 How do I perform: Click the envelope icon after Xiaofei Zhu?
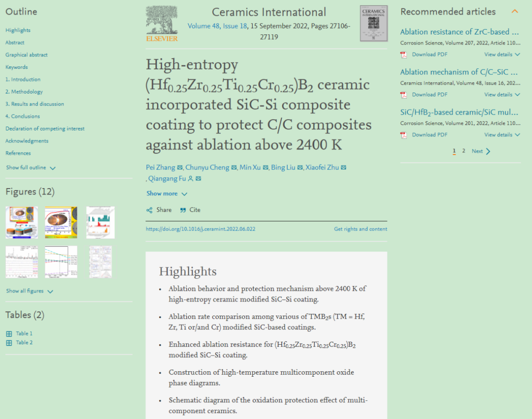[343, 168]
